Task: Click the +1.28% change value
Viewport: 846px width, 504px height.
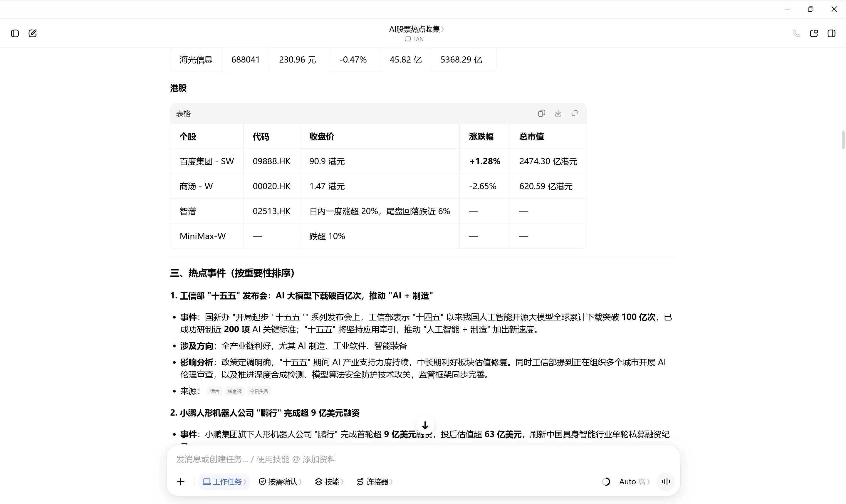Action: click(485, 161)
